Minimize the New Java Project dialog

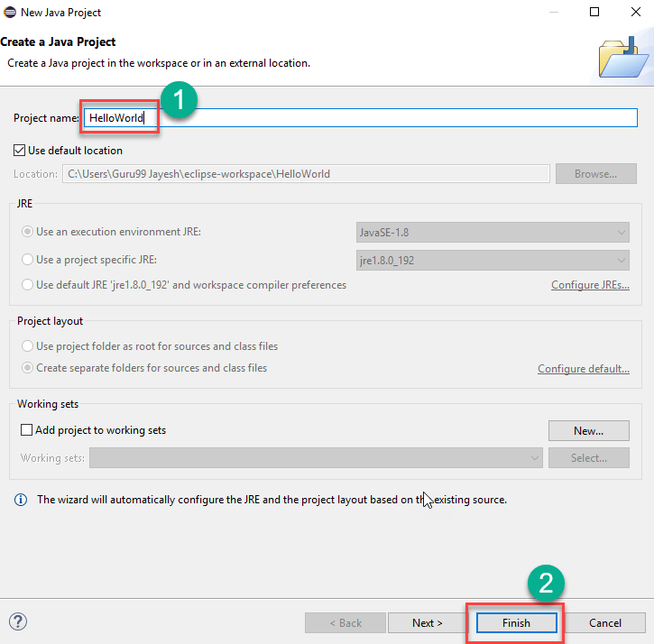point(553,13)
